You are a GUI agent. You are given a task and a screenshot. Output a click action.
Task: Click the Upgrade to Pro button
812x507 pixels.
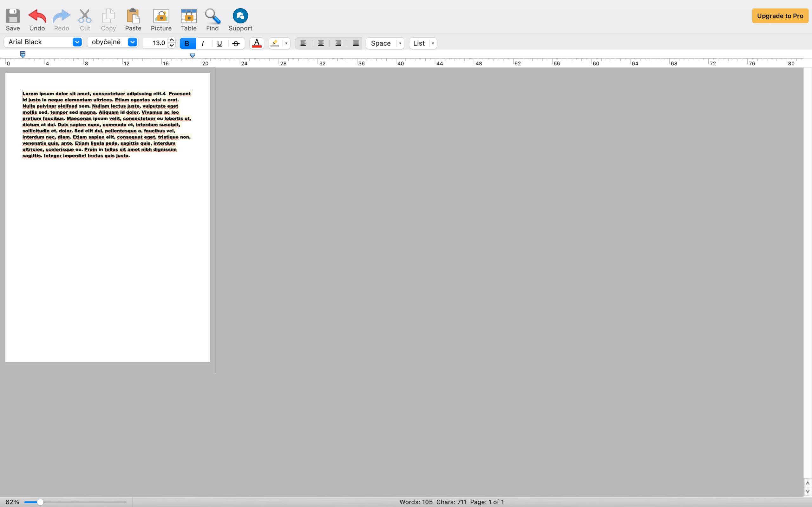coord(780,16)
